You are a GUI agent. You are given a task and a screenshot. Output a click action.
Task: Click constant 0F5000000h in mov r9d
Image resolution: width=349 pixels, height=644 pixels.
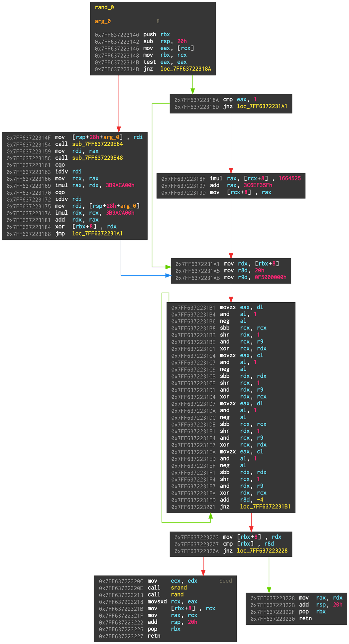271,277
